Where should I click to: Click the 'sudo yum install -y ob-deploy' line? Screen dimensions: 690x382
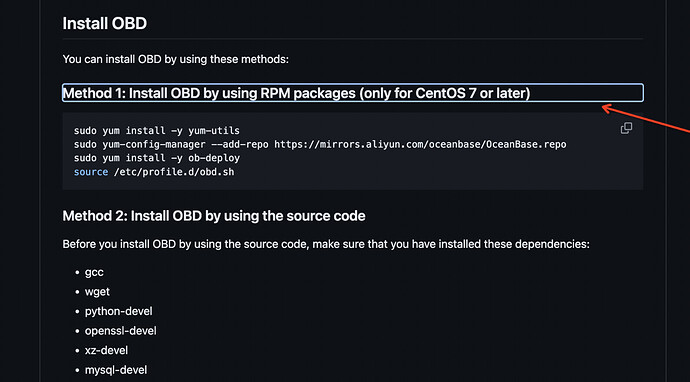(157, 158)
